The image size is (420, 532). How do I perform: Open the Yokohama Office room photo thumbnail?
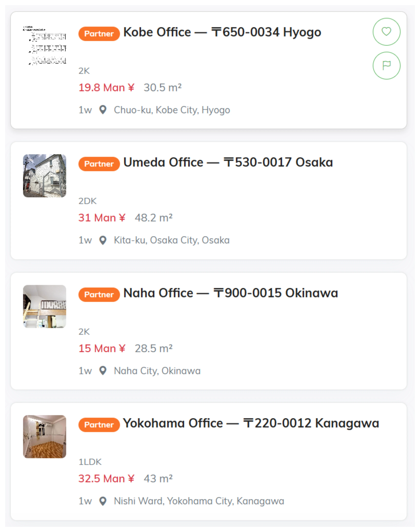click(x=44, y=436)
